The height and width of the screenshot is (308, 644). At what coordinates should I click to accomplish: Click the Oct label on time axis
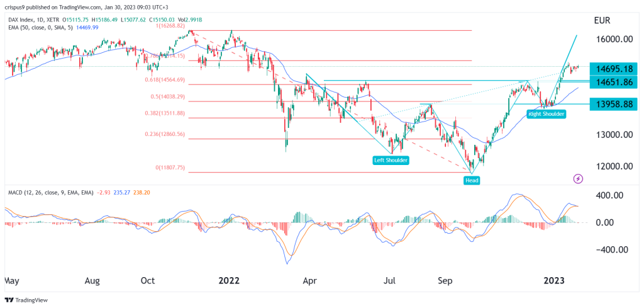click(x=147, y=281)
